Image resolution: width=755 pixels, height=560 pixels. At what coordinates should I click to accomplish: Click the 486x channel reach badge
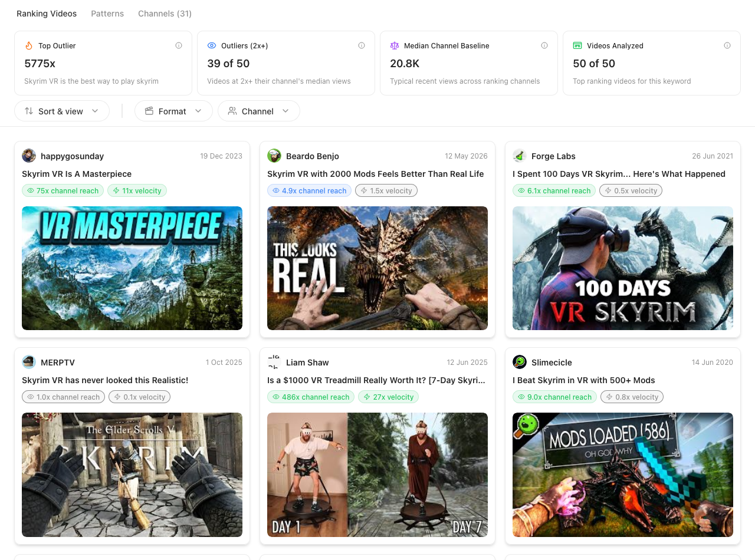click(311, 397)
